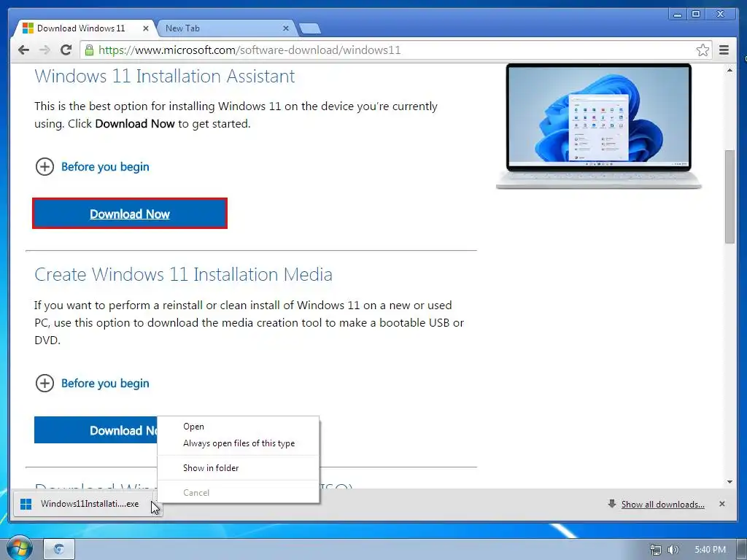Minimize the Chrome browser window
The image size is (747, 560).
[x=677, y=14]
